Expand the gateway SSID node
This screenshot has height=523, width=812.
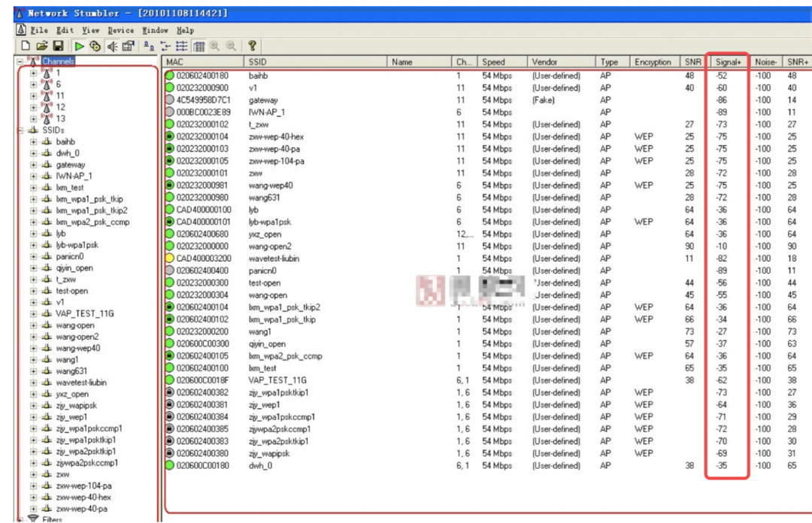pos(34,165)
